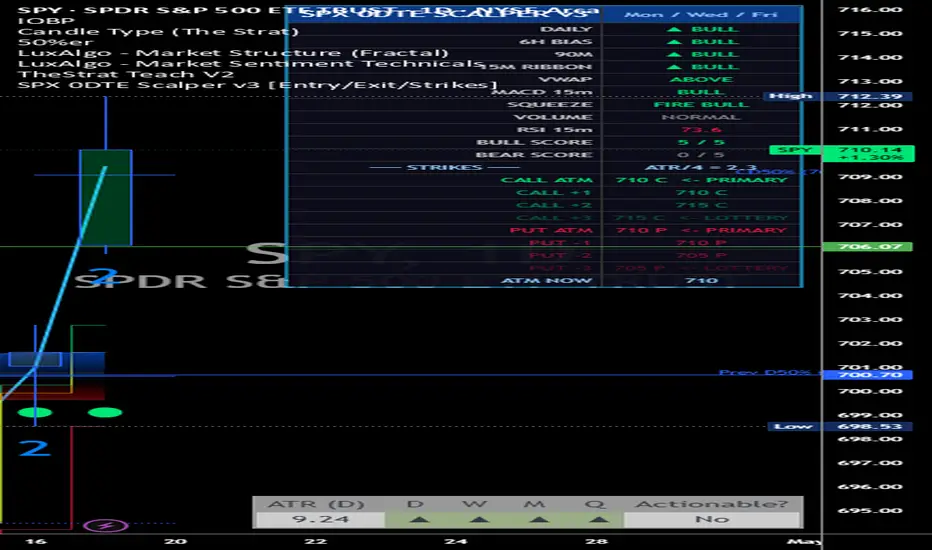Viewport: 932px width, 550px height.
Task: Click the MACD 15m row label
Action: pyautogui.click(x=541, y=92)
